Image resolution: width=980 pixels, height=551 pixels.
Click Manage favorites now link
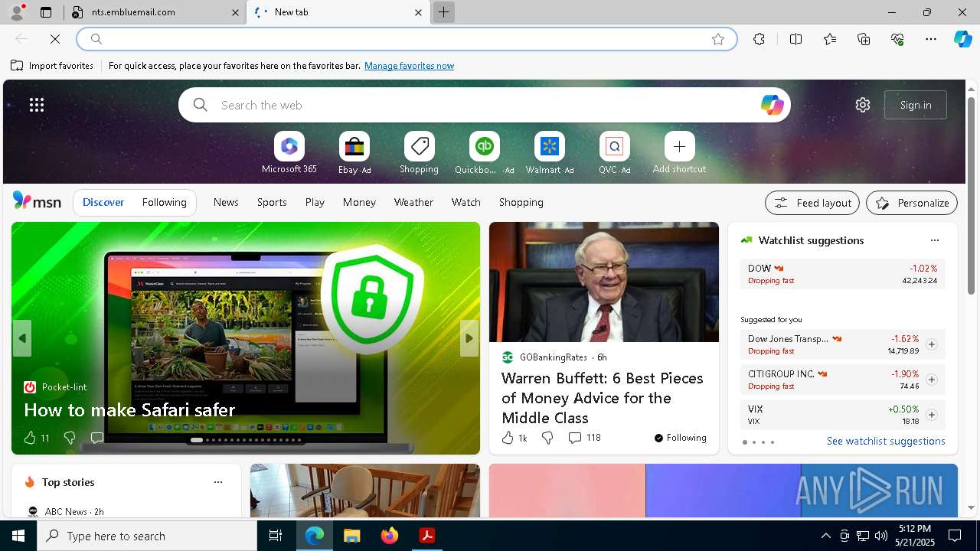click(x=409, y=66)
